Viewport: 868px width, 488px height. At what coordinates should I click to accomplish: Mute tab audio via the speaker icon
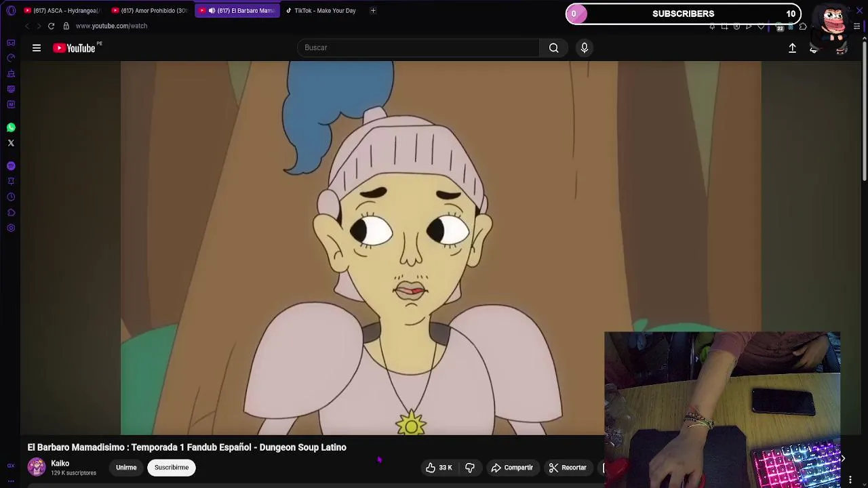coord(212,10)
